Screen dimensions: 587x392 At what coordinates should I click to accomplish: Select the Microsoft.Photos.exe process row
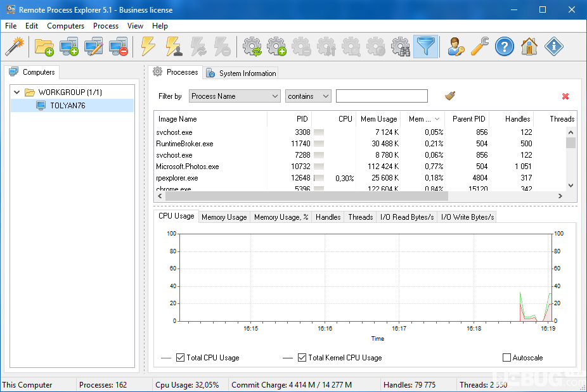tap(359, 167)
